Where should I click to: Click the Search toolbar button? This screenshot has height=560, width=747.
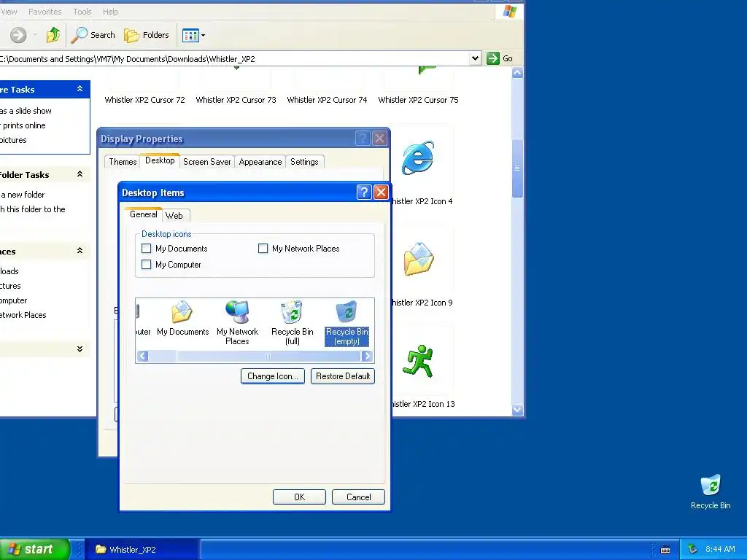tap(93, 35)
